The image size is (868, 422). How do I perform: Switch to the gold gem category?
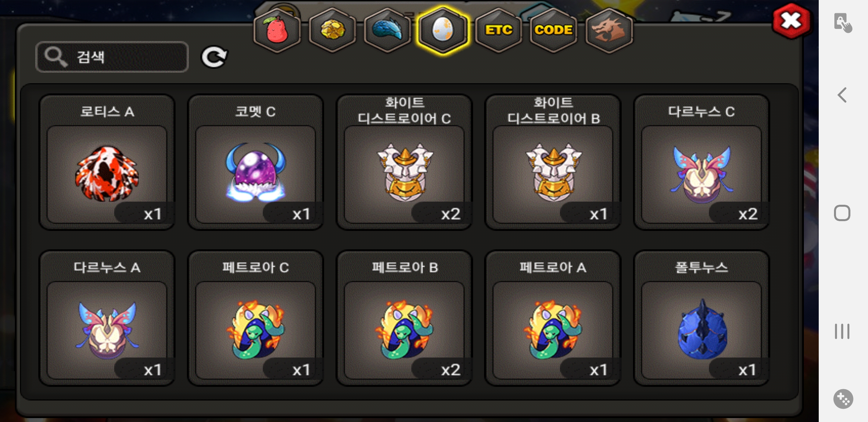(332, 31)
